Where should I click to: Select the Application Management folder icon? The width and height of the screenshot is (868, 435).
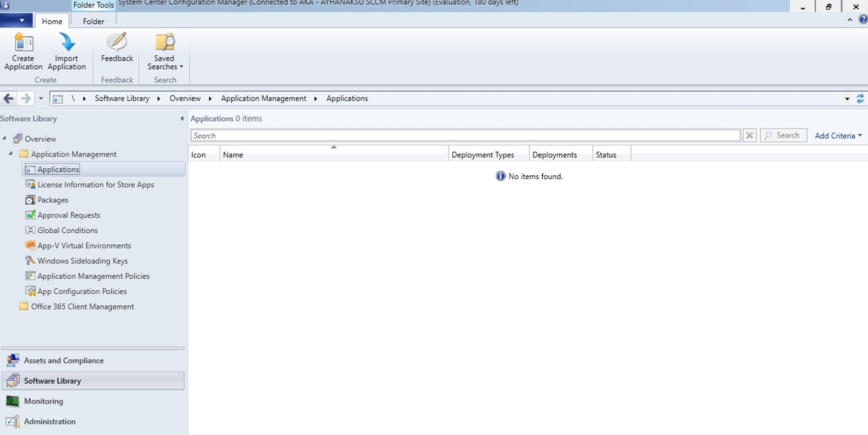(x=23, y=153)
